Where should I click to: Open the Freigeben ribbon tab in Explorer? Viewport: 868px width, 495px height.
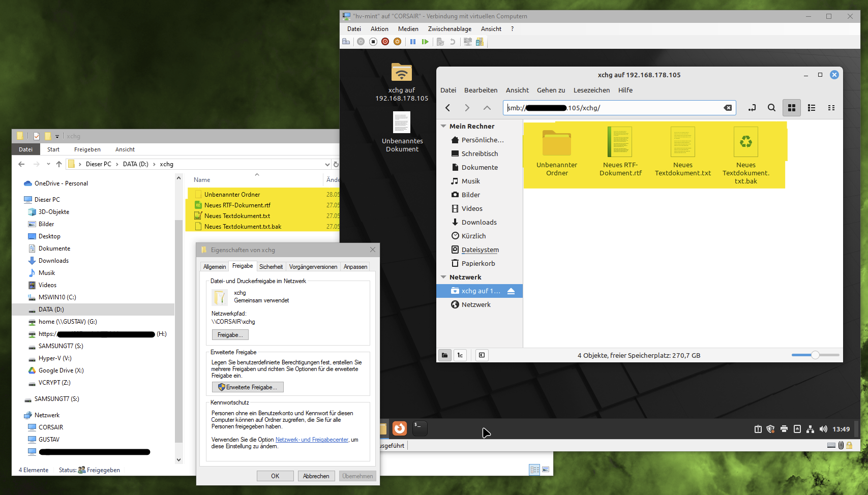pos(87,149)
